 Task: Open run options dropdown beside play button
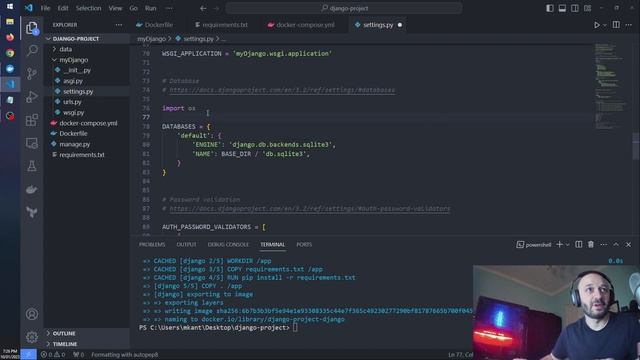point(605,25)
